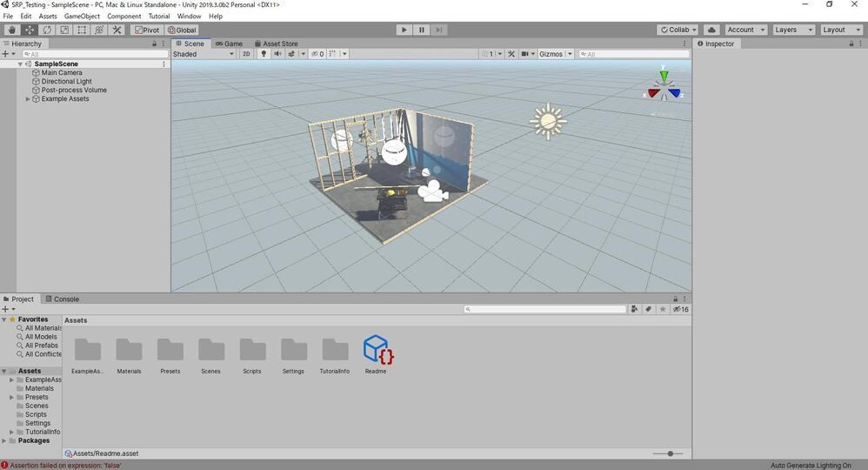The width and height of the screenshot is (868, 470).
Task: Open the Shaded draw mode dropdown
Action: pos(204,54)
